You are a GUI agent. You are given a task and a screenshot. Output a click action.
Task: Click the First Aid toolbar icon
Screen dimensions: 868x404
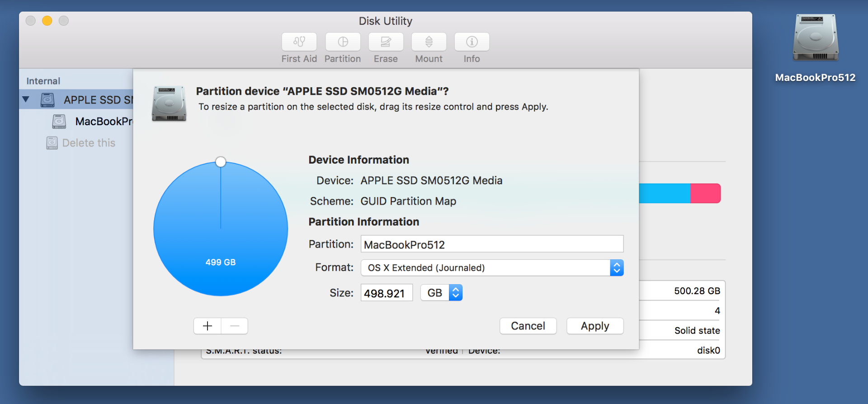point(299,42)
